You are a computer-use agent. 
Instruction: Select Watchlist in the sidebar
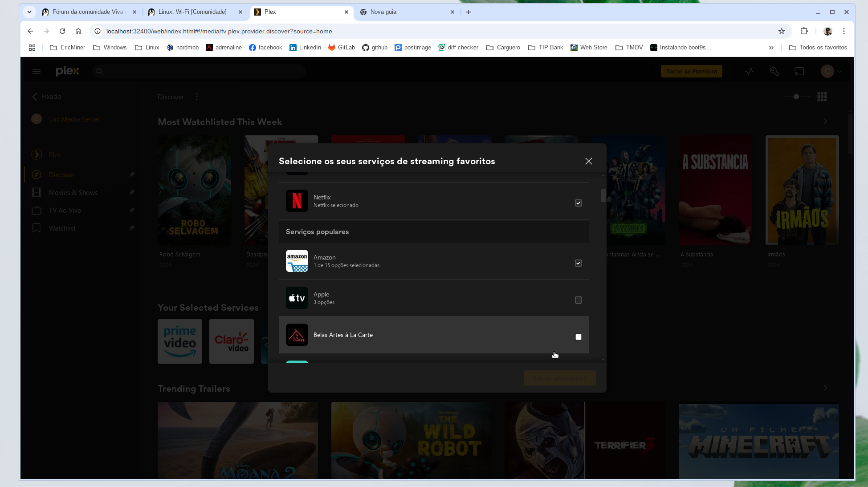62,228
